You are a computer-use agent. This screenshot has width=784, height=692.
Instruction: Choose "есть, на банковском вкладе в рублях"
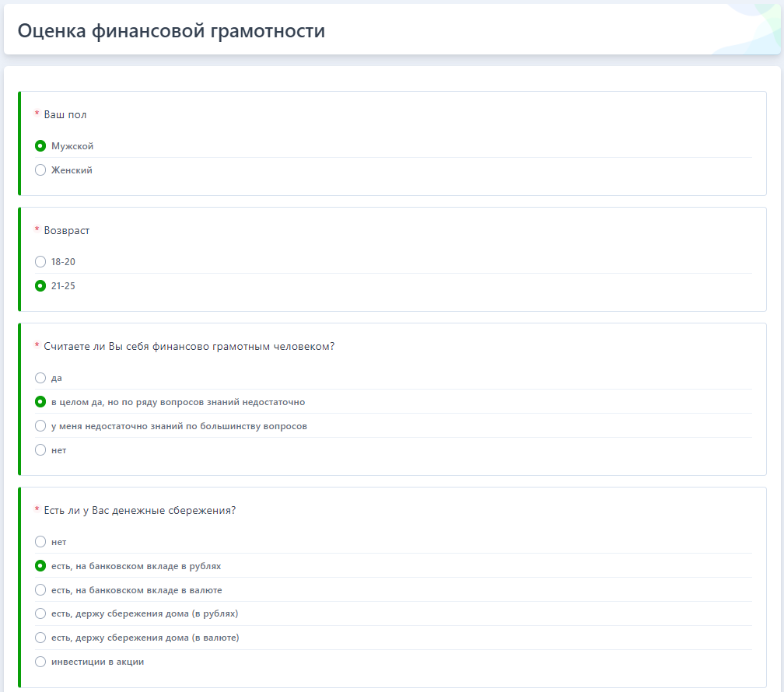(40, 566)
